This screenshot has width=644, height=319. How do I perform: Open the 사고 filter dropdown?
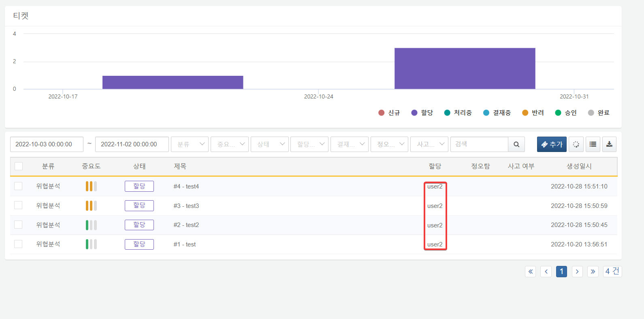pos(429,144)
